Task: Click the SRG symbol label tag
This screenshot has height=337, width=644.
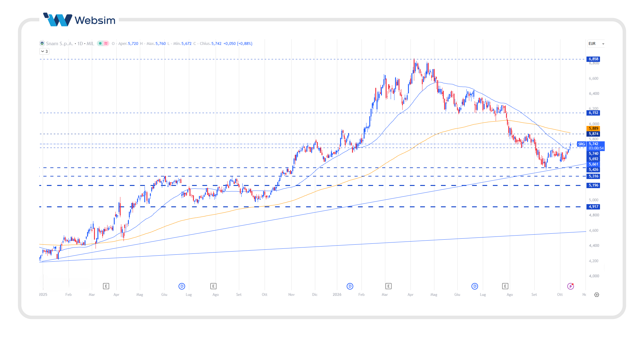Action: pyautogui.click(x=581, y=144)
